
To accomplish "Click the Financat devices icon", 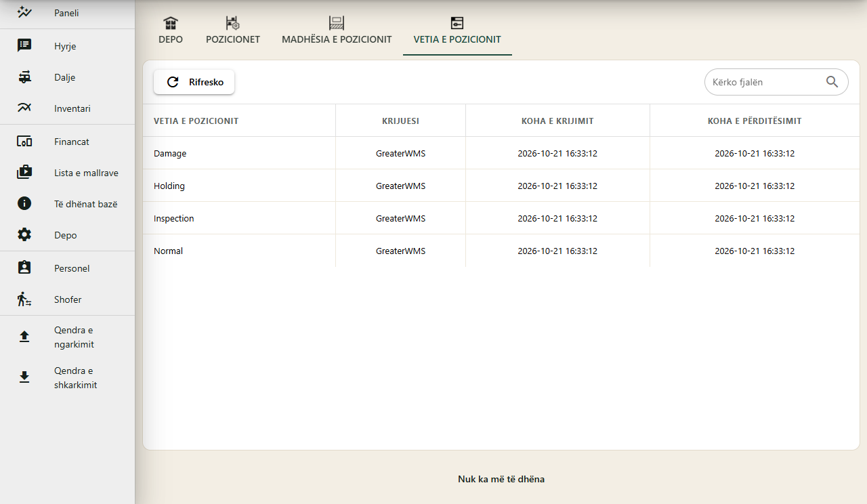I will point(24,142).
